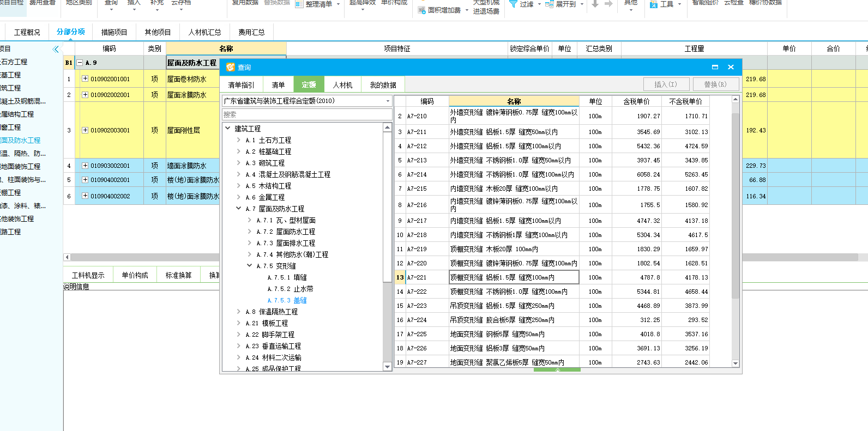The width and height of the screenshot is (868, 431).
Task: Open the 面积增加费 dropdown arrow
Action: pyautogui.click(x=467, y=10)
